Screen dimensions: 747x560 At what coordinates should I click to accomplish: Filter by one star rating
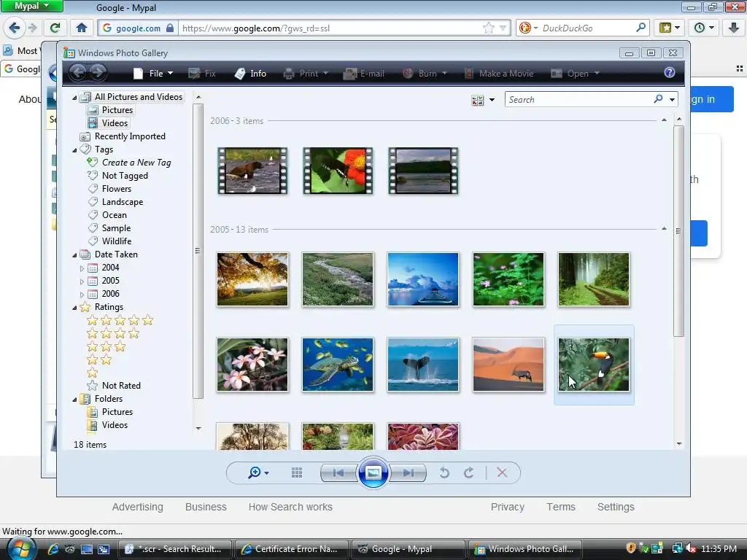(93, 373)
